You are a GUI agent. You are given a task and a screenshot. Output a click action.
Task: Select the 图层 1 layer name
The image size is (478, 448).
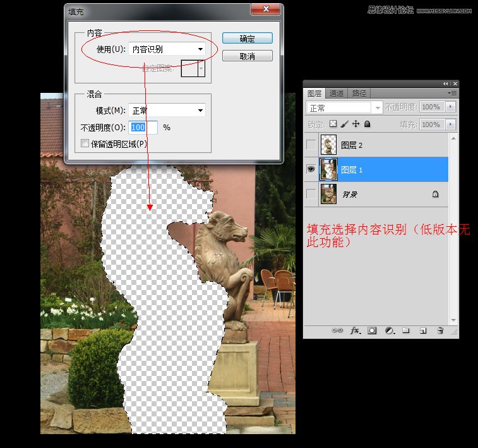point(352,170)
